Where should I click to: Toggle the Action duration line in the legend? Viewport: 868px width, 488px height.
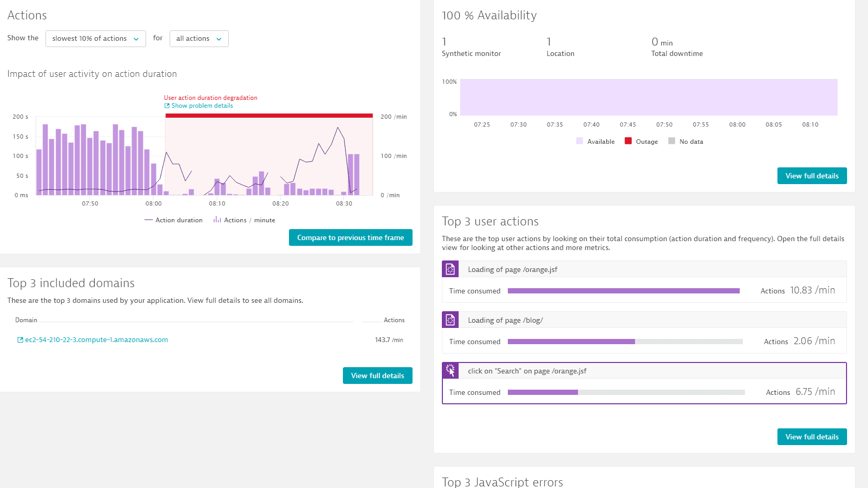click(173, 220)
